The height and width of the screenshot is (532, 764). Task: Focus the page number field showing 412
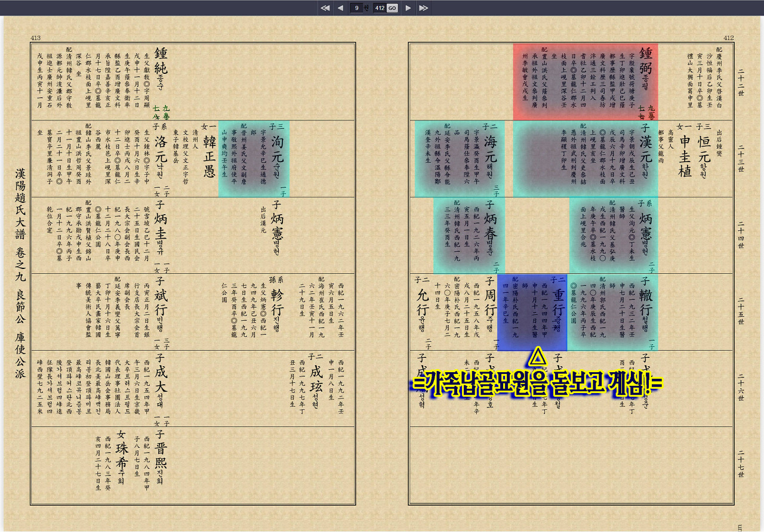(379, 8)
